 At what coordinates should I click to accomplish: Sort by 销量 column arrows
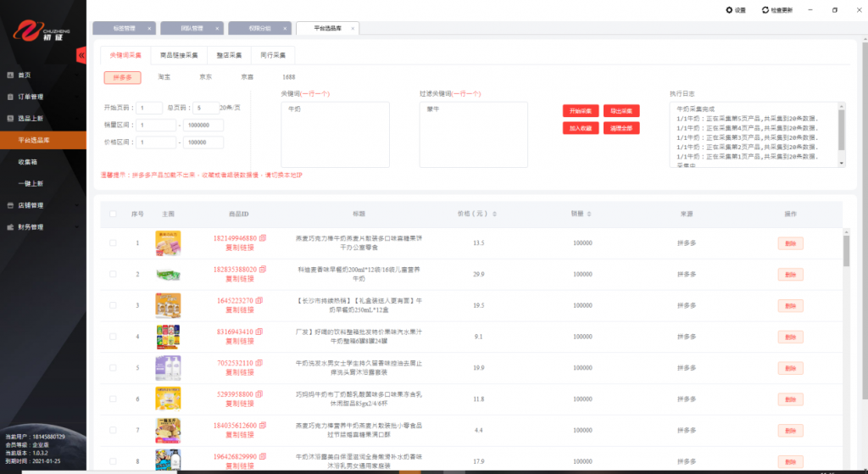(589, 214)
